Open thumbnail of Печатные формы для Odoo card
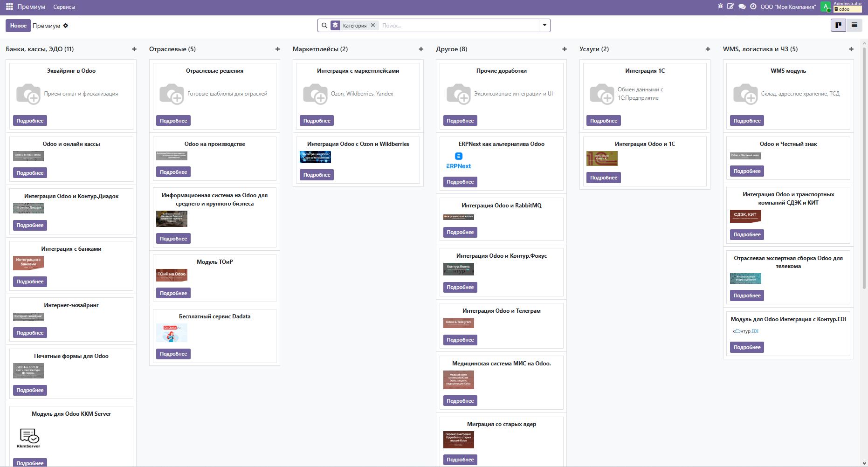Image resolution: width=868 pixels, height=467 pixels. pos(28,371)
